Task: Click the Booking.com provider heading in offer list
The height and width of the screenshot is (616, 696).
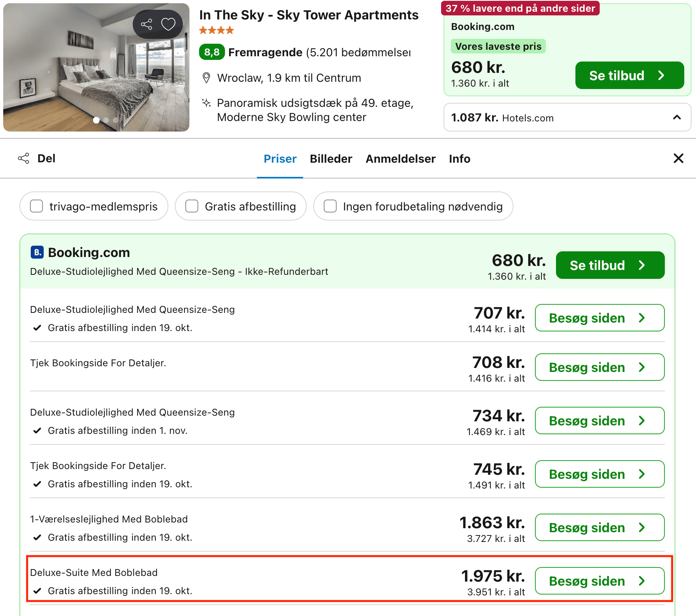Action: click(x=89, y=252)
